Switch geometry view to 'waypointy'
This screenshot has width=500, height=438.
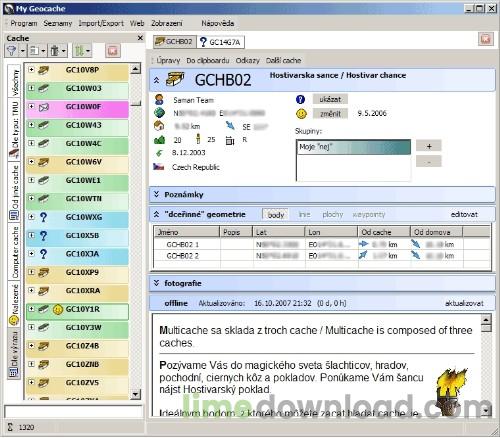(x=369, y=214)
